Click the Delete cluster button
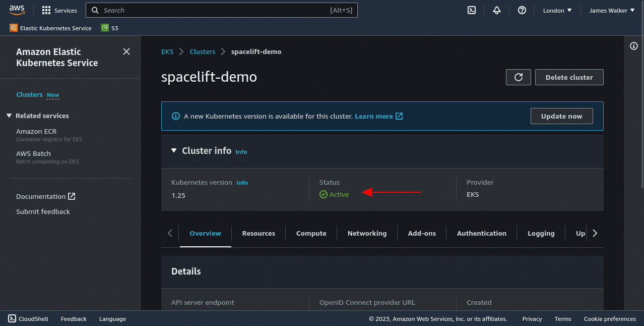 pos(569,77)
